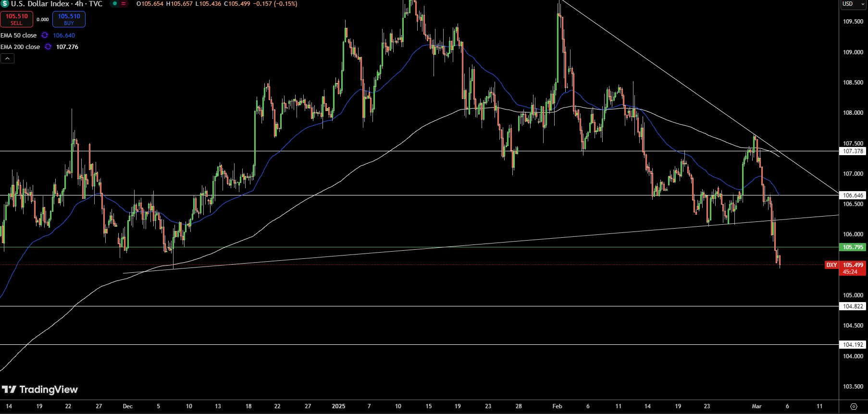Click the 104.822 horizontal line price label
Image resolution: width=868 pixels, height=414 pixels.
click(x=853, y=306)
